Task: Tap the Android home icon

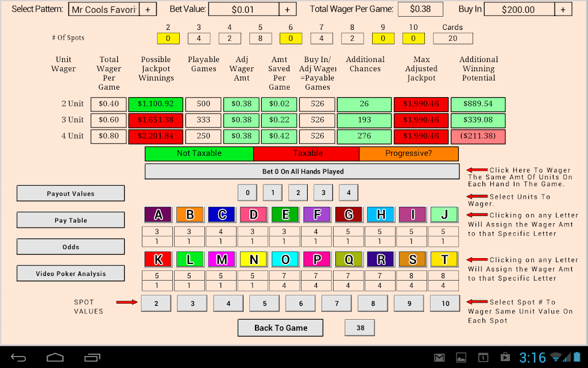Action: pos(55,358)
